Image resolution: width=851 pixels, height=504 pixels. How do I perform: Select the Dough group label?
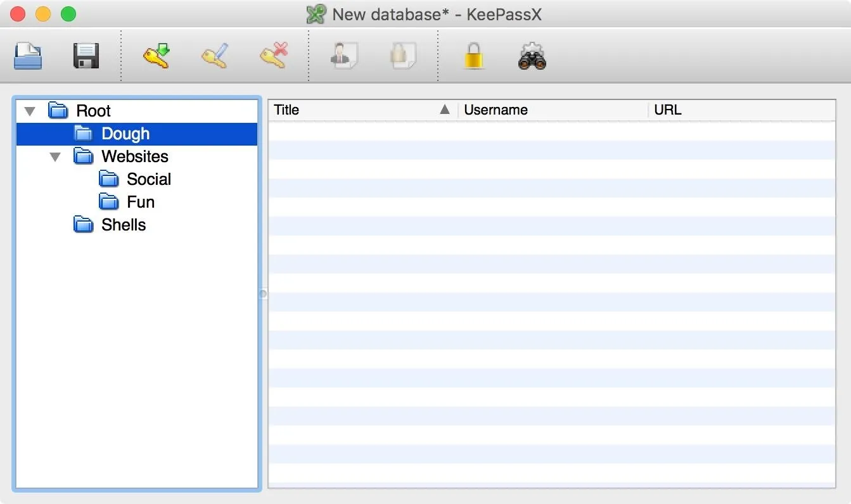pos(125,134)
